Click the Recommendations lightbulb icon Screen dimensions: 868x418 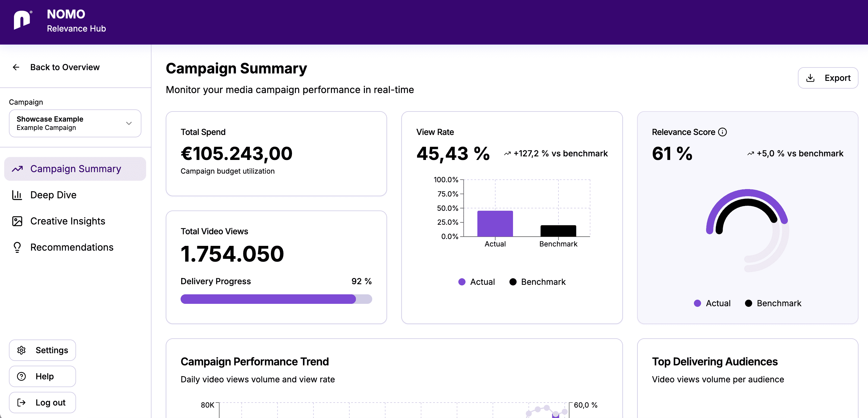17,247
